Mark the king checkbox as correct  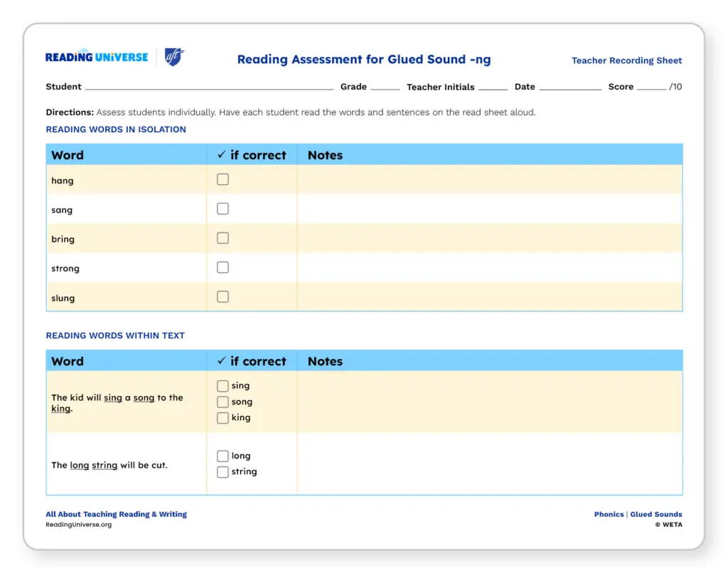coord(223,418)
